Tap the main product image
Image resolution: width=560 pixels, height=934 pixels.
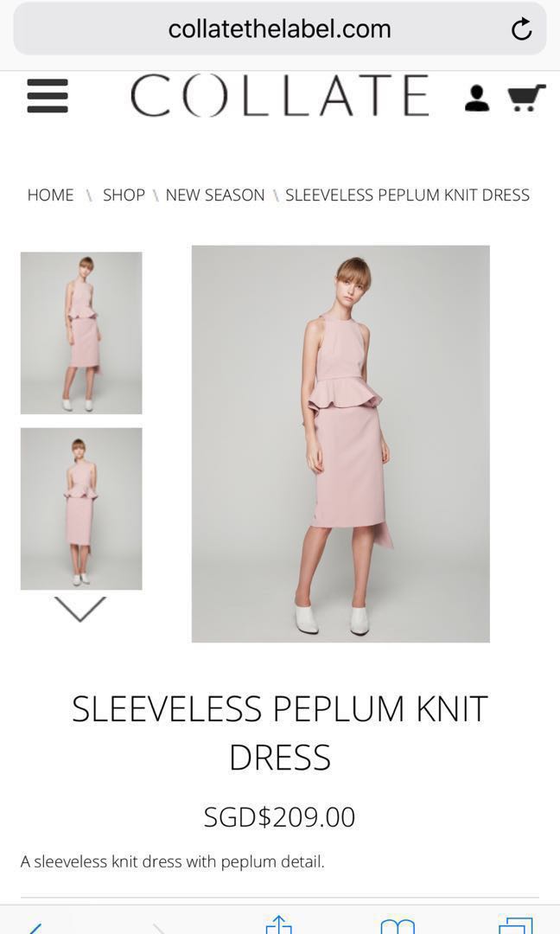point(340,444)
